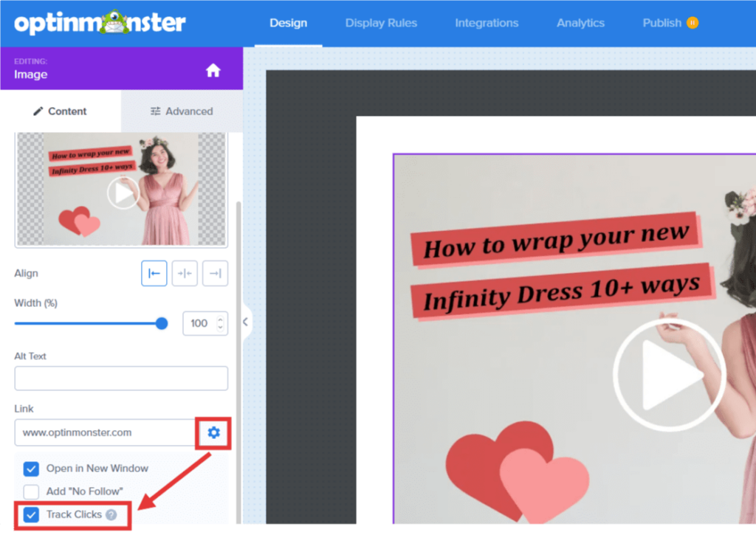Click the Publish paused status icon
Screen dimensions: 756x546
[693, 23]
